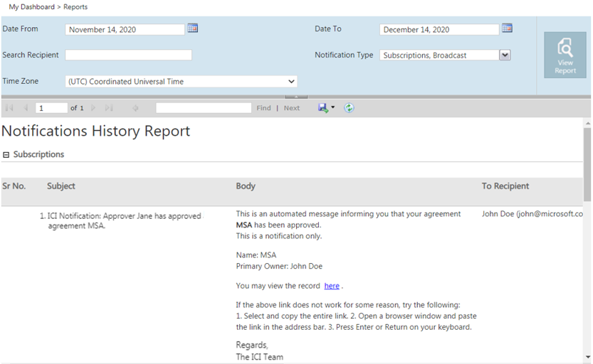Click Next in the search toolbar
593x364 pixels.
[292, 108]
